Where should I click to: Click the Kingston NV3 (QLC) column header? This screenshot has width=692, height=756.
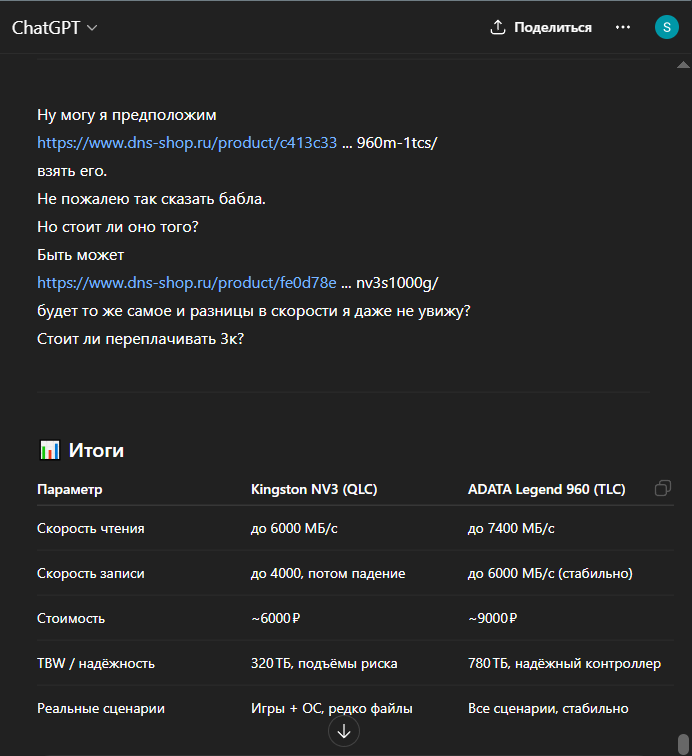coord(314,489)
